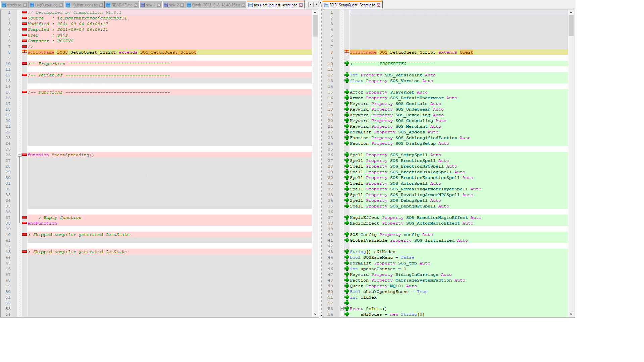The image size is (644, 362).
Task: Click the left pane vertical scrollbar thumb
Action: [x=315, y=26]
